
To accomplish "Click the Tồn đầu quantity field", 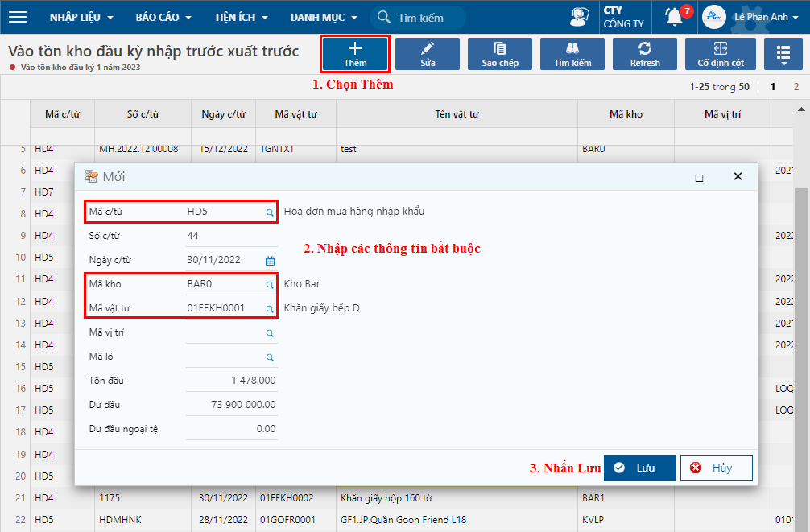I will pos(232,381).
